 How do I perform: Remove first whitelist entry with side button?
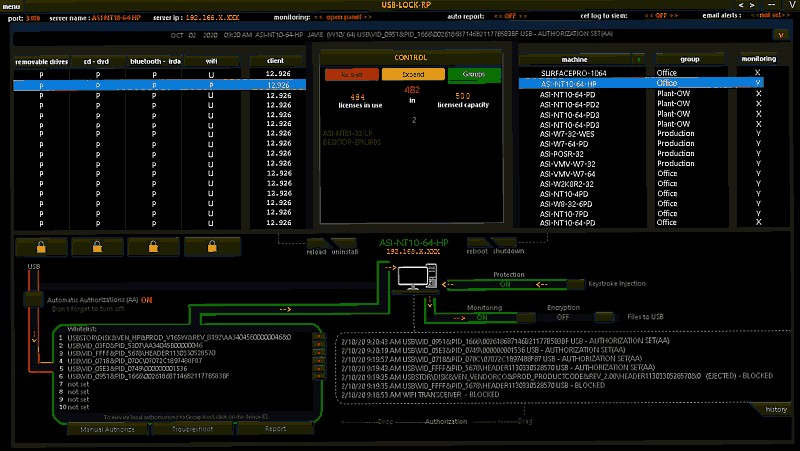point(318,338)
